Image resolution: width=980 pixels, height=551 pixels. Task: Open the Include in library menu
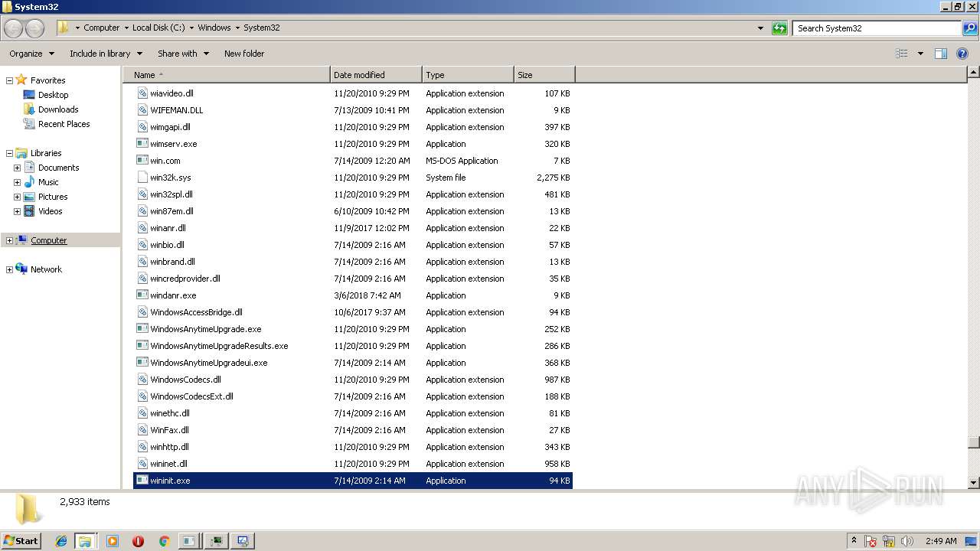coord(106,54)
